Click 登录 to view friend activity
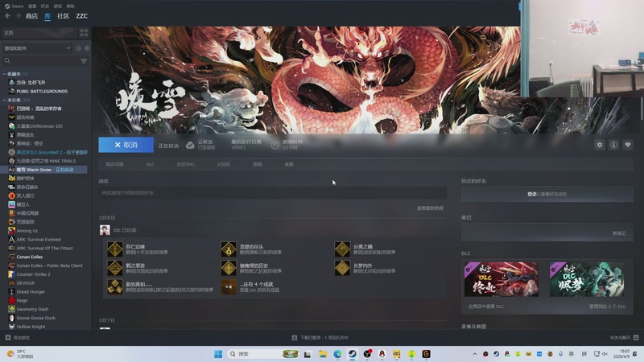Screen dimensions: 644x362 532,194
